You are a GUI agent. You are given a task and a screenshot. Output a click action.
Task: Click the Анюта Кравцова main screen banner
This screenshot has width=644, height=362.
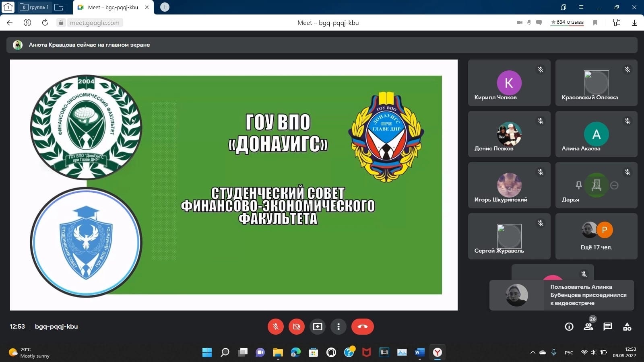pos(322,45)
